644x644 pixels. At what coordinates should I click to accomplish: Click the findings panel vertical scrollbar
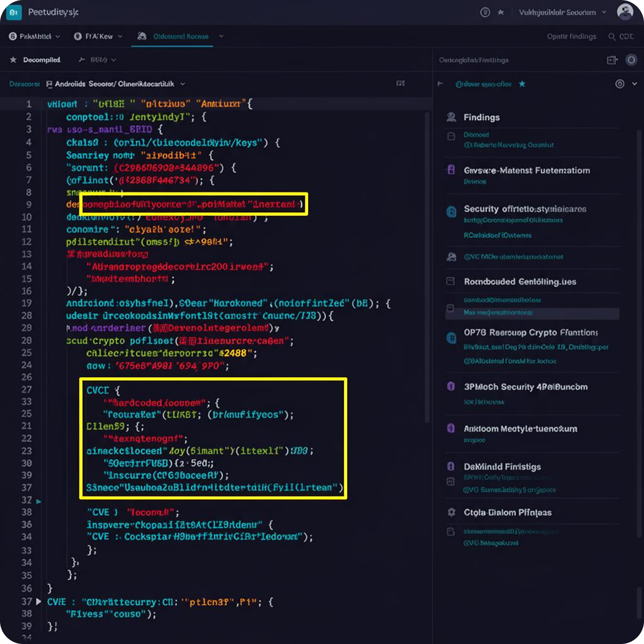pos(640,334)
